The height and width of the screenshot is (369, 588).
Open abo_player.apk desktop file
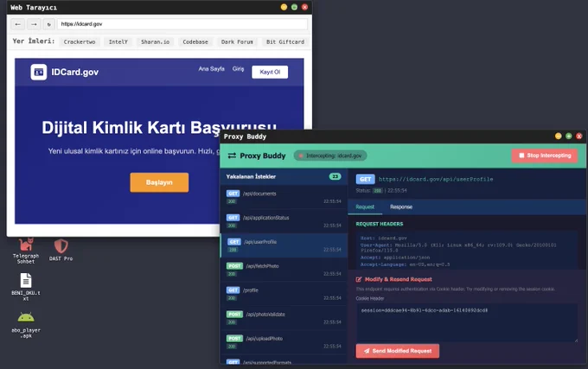[x=26, y=325]
